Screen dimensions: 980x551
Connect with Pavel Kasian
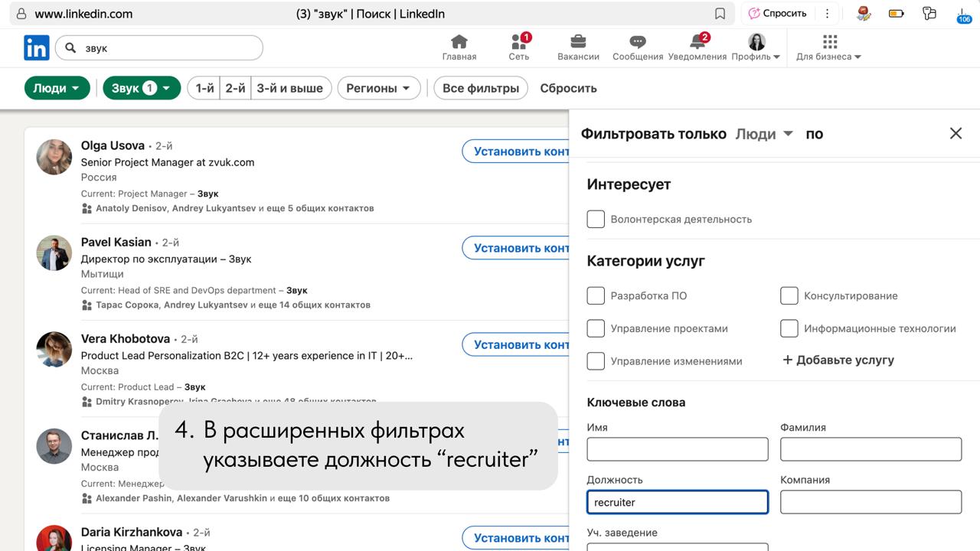coord(516,248)
